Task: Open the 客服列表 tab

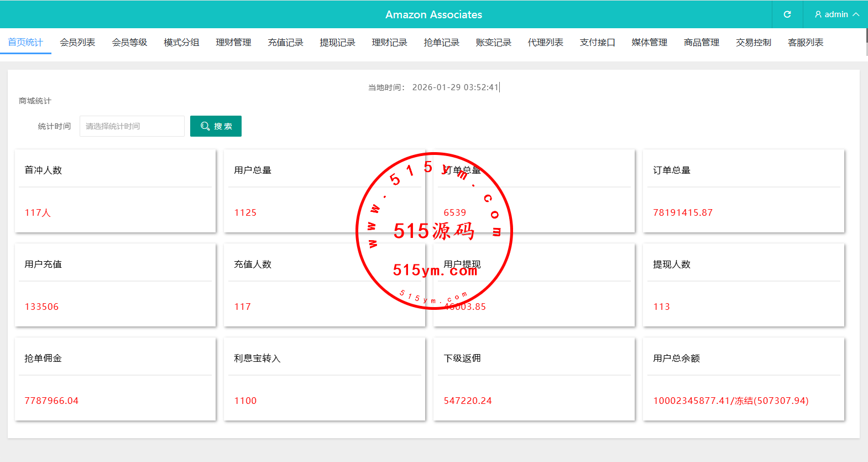Action: pos(805,43)
